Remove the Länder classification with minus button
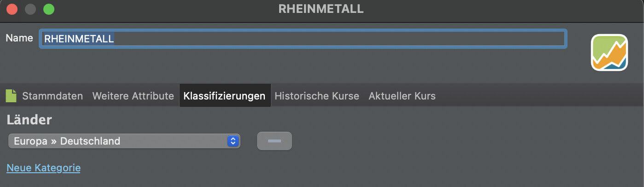Viewport: 644px width, 187px height. click(x=275, y=141)
